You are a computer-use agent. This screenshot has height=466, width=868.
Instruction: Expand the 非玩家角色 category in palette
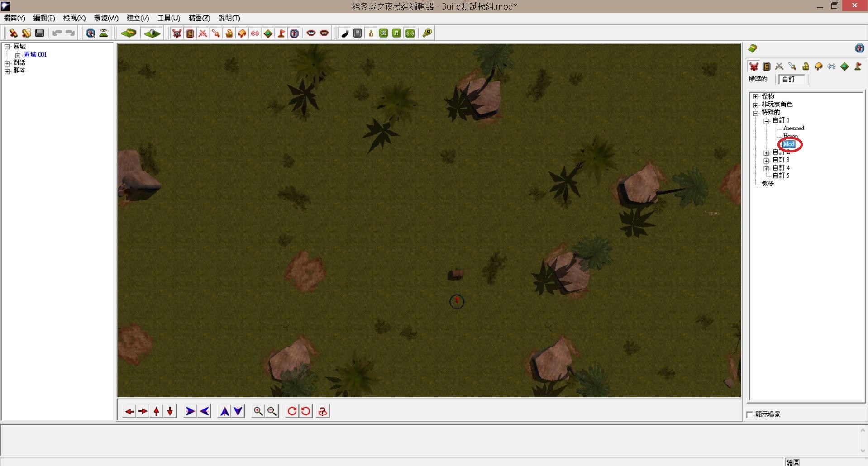pyautogui.click(x=755, y=105)
